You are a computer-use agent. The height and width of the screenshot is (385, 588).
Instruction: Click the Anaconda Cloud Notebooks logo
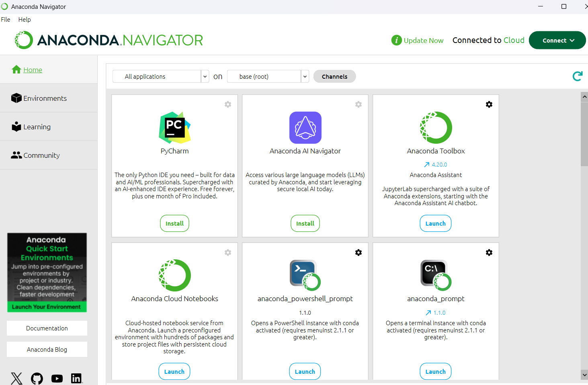[175, 275]
